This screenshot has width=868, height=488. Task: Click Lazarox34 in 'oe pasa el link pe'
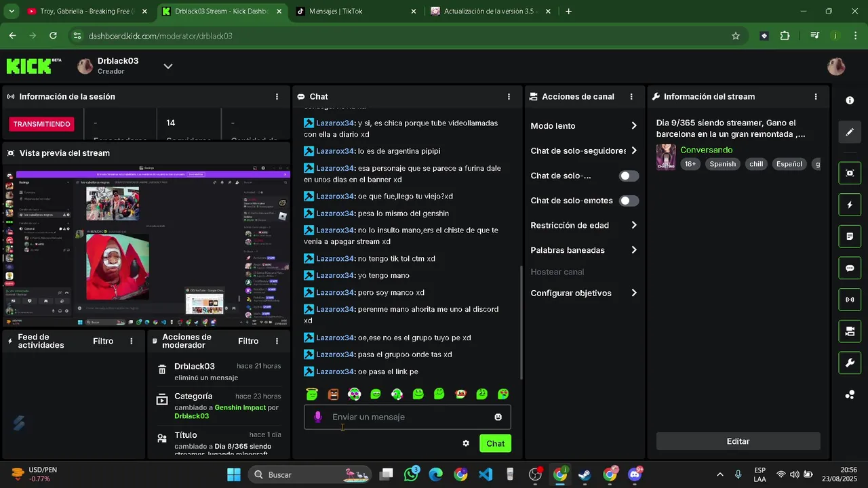coord(335,371)
